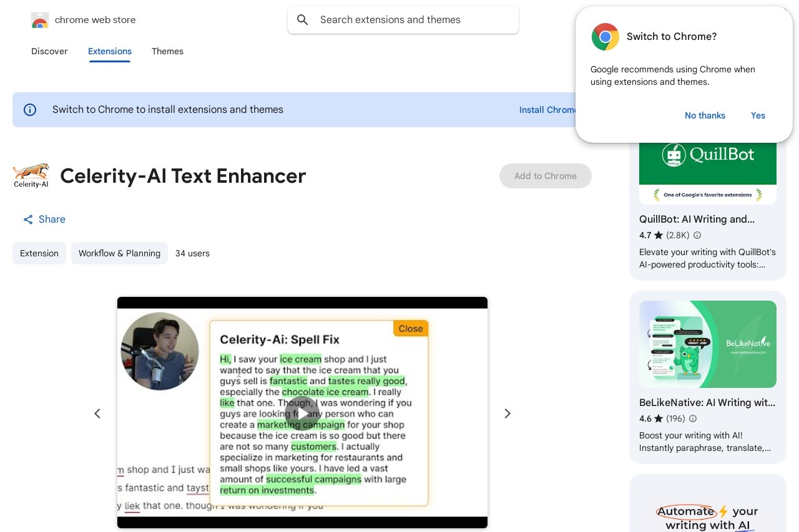Open the Discover tab

[49, 51]
